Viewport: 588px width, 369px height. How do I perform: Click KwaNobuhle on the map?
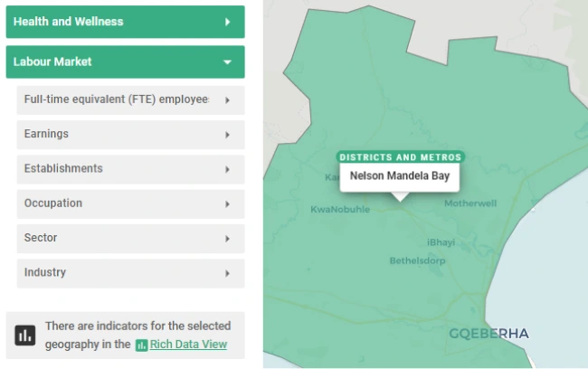[x=340, y=209]
